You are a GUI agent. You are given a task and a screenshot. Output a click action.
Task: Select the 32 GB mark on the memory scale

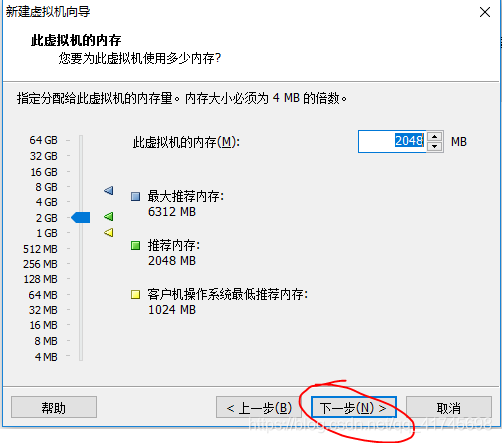tap(43, 156)
